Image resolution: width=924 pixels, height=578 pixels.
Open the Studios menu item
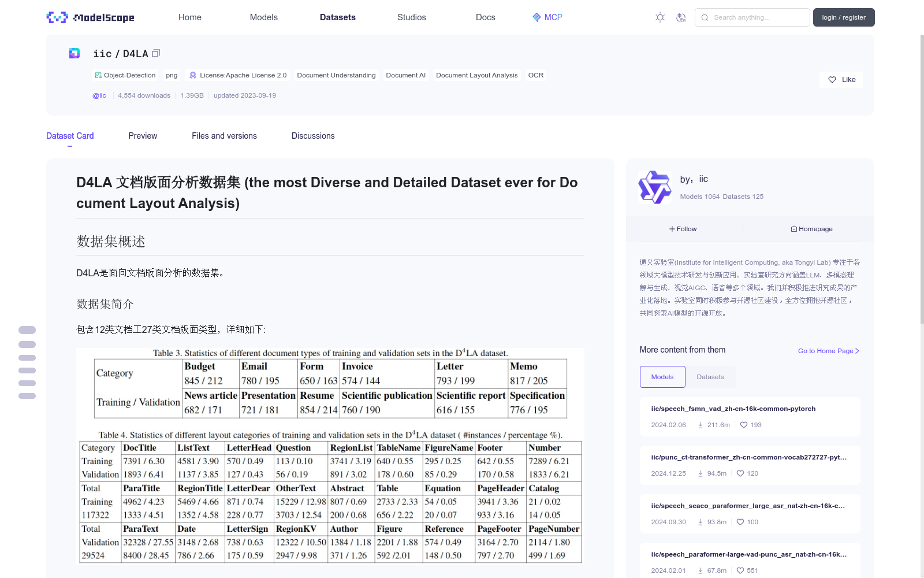(412, 17)
